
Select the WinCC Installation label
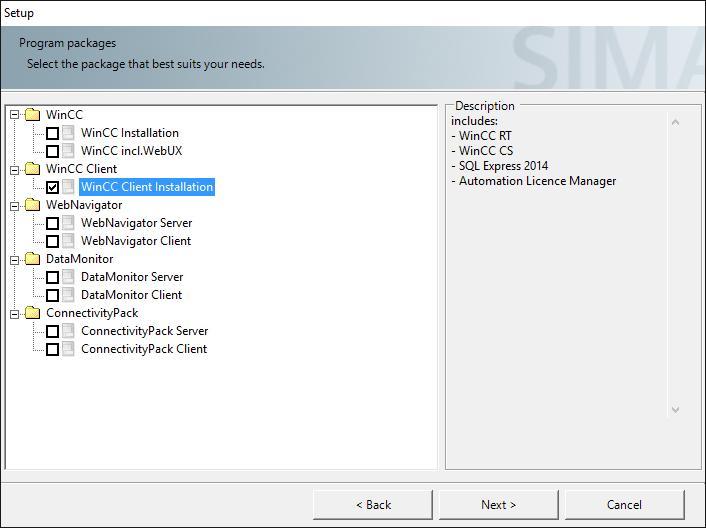click(130, 133)
